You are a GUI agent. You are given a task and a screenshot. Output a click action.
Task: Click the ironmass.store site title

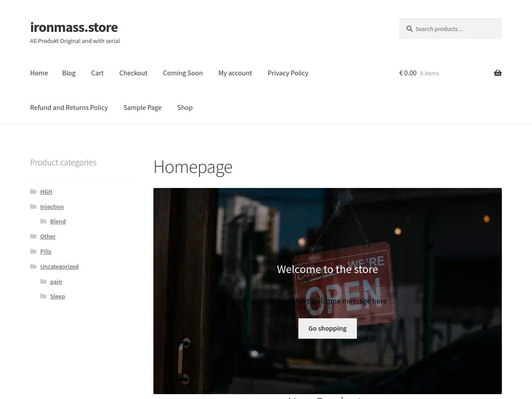pos(74,27)
